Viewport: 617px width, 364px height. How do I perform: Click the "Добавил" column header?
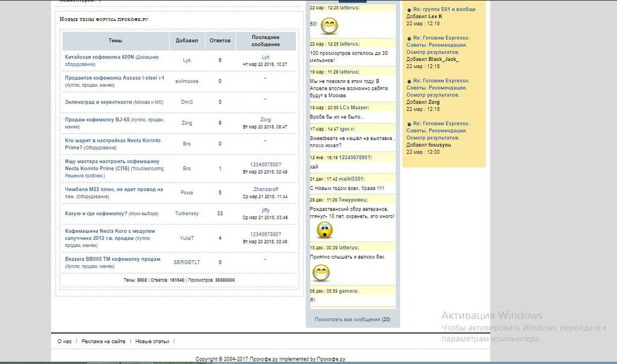pos(187,40)
